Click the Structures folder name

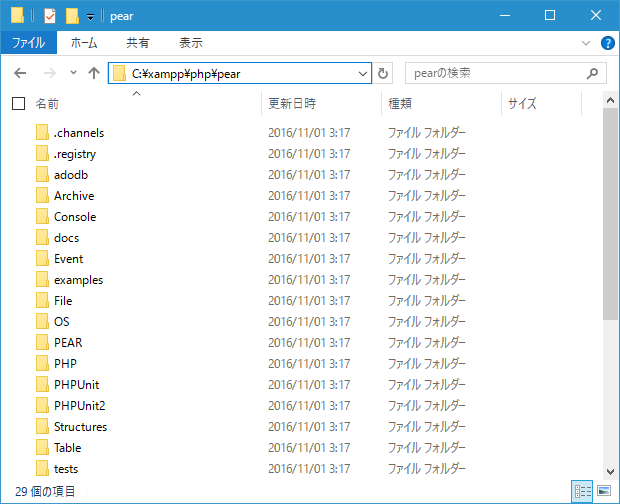pos(80,427)
